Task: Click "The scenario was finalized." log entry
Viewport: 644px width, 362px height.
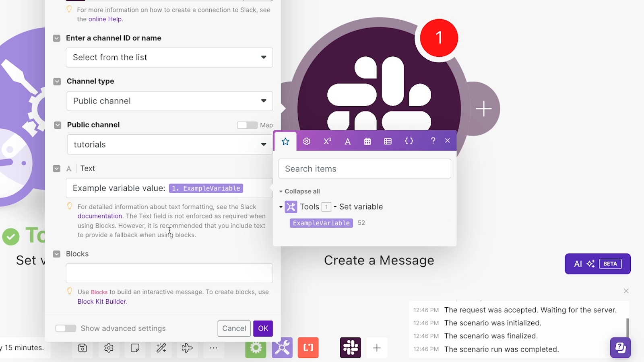Action: point(491,336)
